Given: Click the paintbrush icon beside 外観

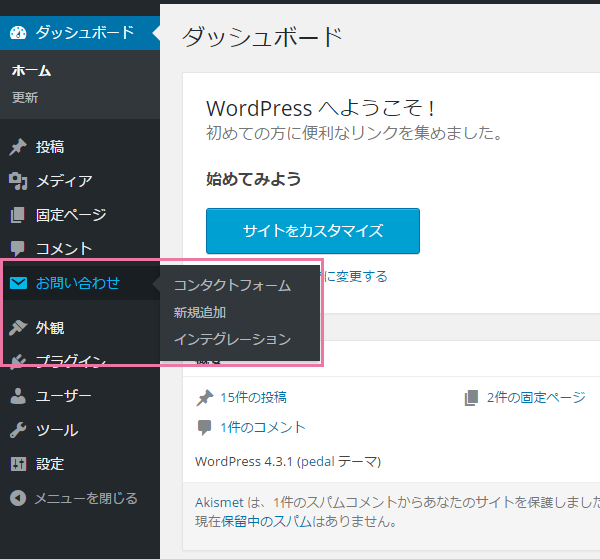Looking at the screenshot, I should 18,328.
